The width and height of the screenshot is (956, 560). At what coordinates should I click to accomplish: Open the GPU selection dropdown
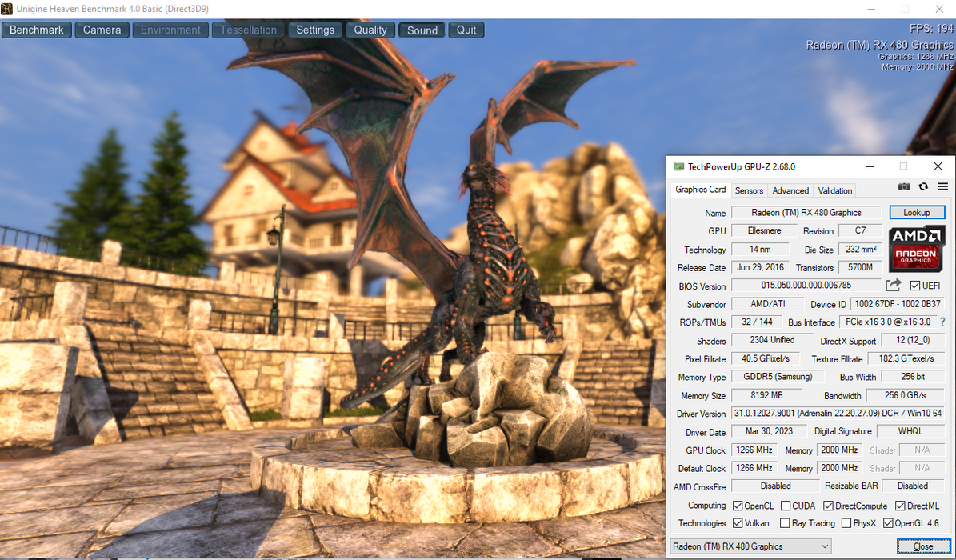click(x=750, y=546)
